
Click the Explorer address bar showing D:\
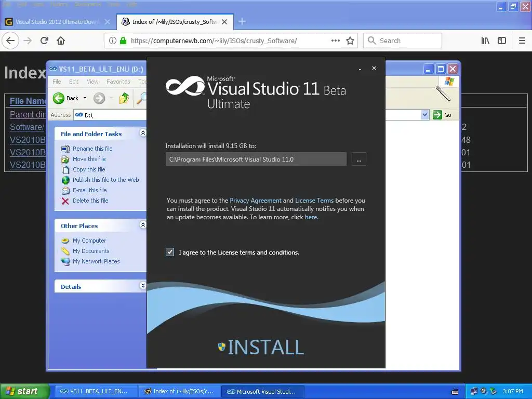[x=110, y=115]
